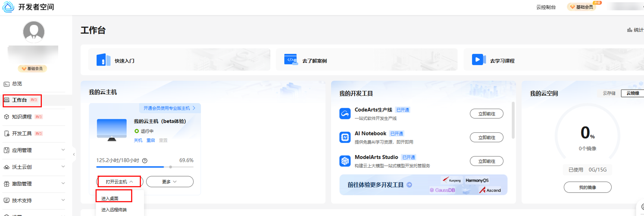Viewport: 644px width, 216px height.
Task: Click the 应用管理 sidebar icon
Action: (x=6, y=150)
